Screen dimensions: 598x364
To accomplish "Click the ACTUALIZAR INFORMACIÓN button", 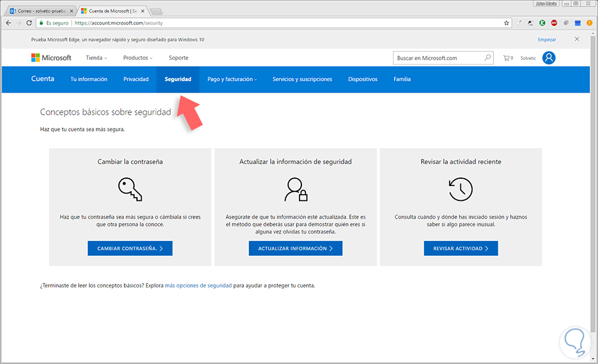I will coord(295,248).
